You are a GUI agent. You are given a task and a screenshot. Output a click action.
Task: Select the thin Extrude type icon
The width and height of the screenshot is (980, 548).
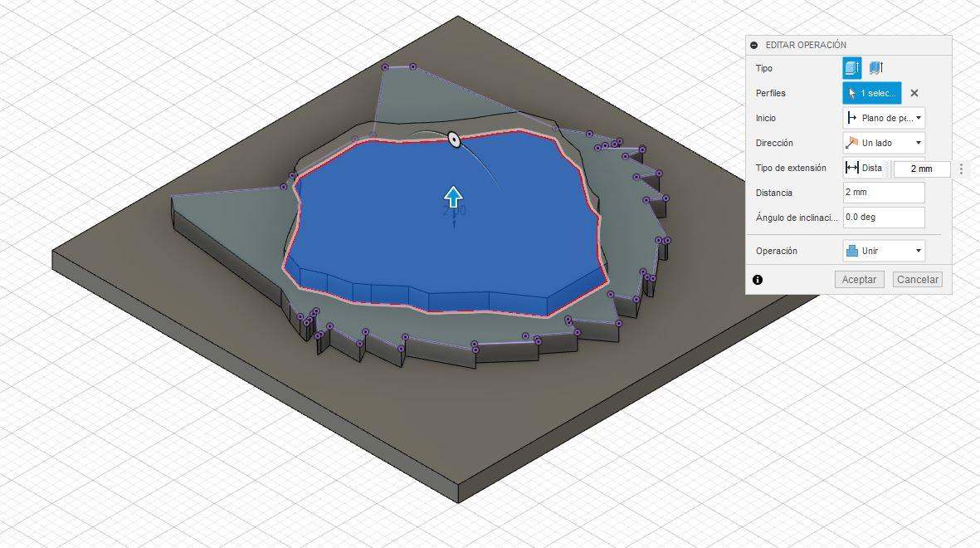click(x=875, y=67)
